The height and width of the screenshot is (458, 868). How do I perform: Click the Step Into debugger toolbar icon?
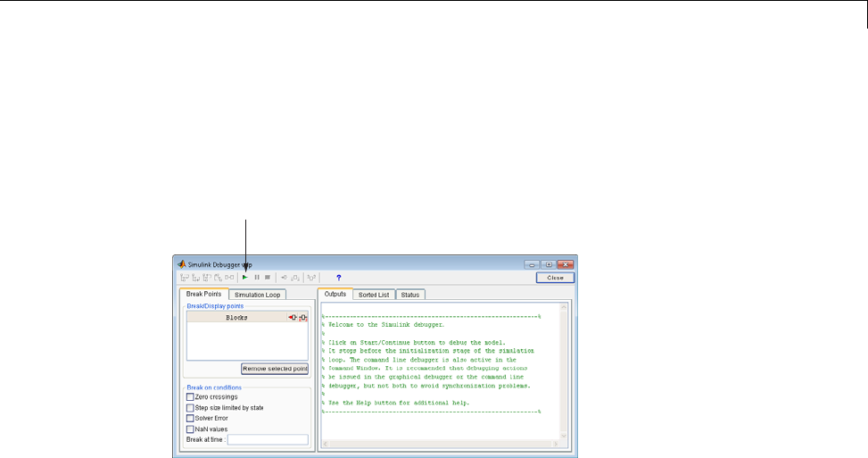185,278
